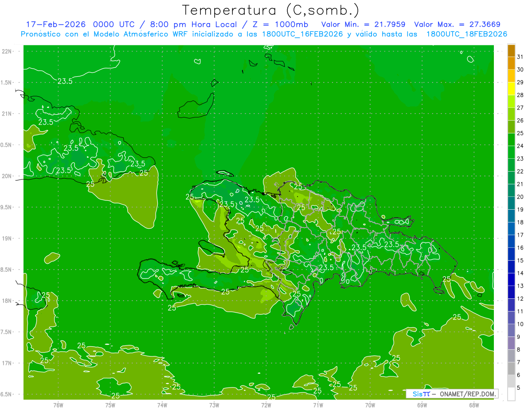Click the "18N" latitude axis label
This screenshot has width=532, height=411.
point(6,301)
